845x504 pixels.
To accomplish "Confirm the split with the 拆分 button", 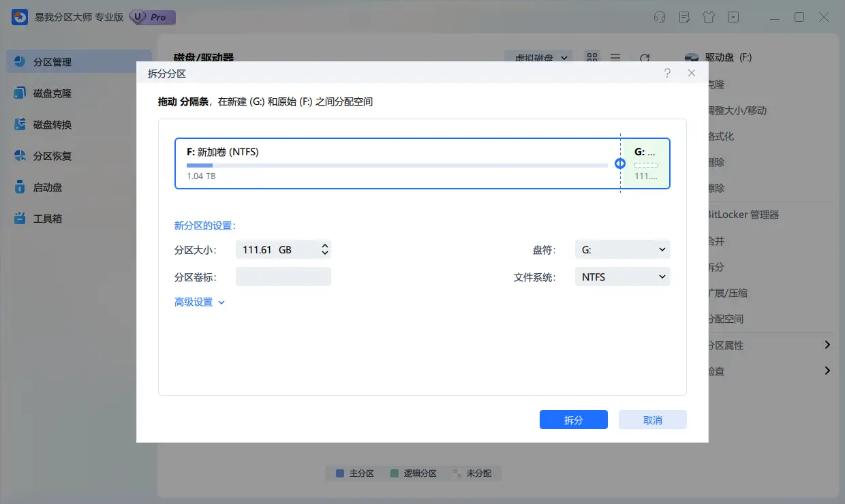I will [x=573, y=420].
